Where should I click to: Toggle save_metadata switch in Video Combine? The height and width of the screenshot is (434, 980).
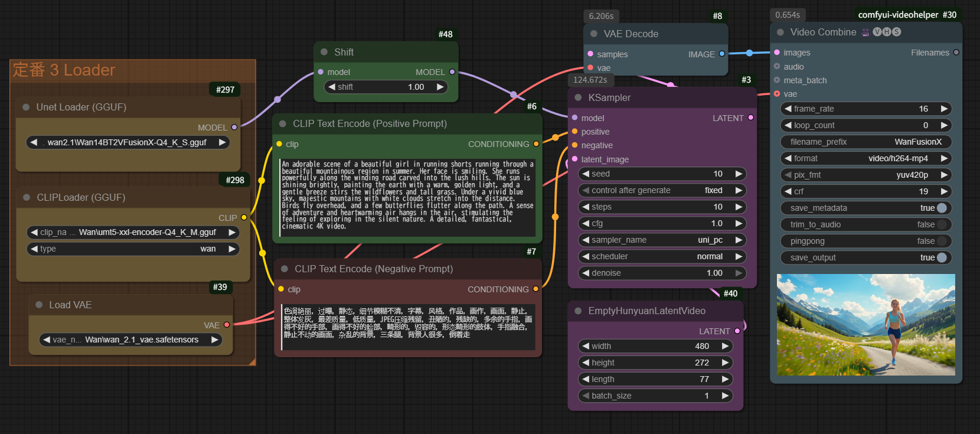(x=941, y=208)
